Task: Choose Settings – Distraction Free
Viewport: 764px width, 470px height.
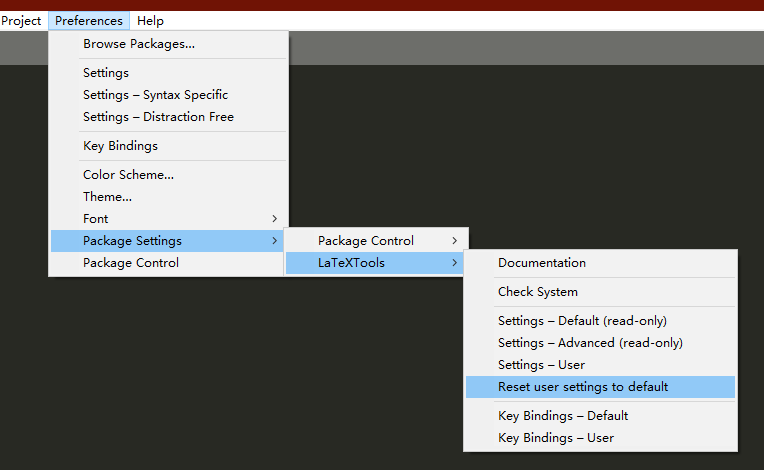Action: click(x=158, y=117)
